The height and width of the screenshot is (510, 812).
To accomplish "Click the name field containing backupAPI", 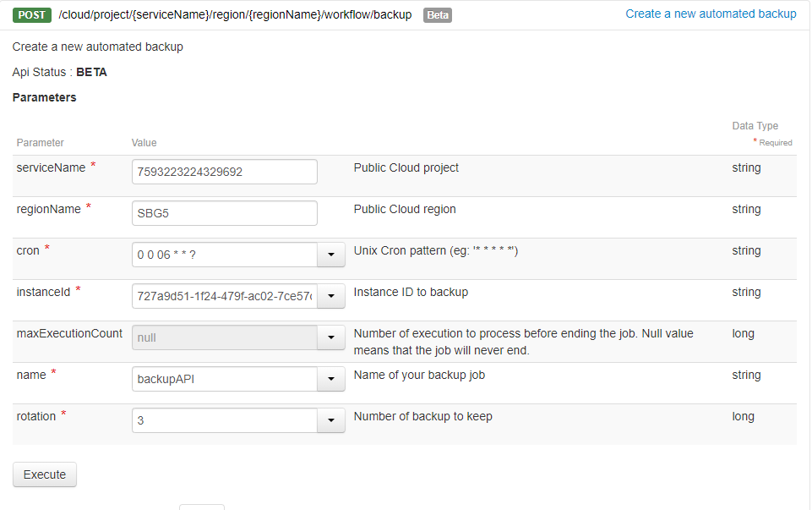I will [224, 379].
